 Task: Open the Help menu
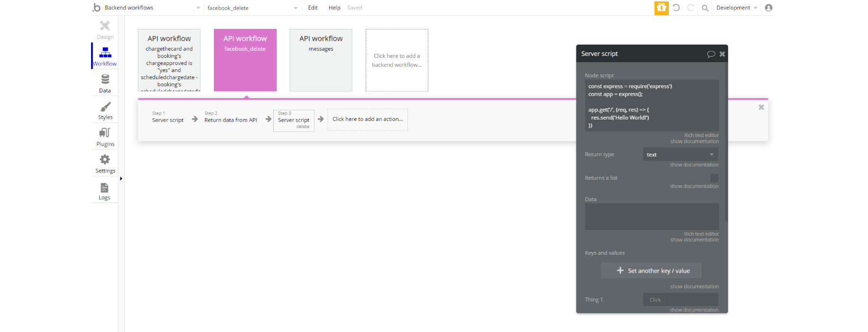[x=334, y=8]
